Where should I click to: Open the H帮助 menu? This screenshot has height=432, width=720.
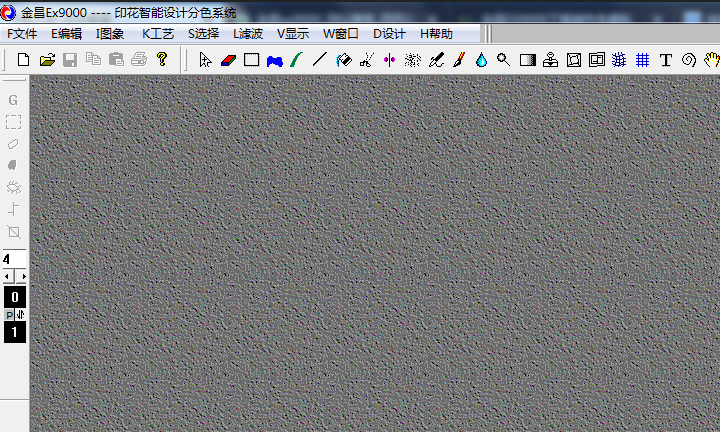click(436, 34)
